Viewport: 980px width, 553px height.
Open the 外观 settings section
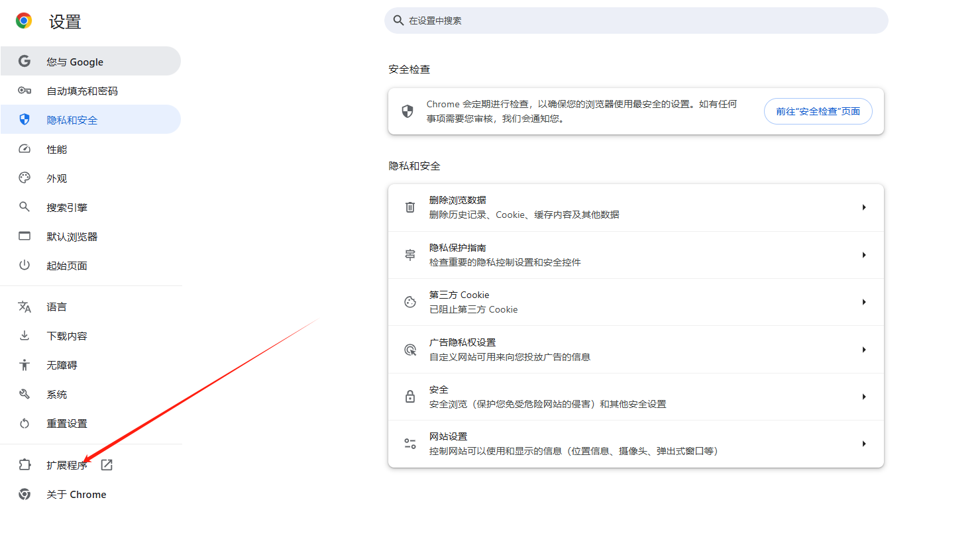[x=90, y=177]
